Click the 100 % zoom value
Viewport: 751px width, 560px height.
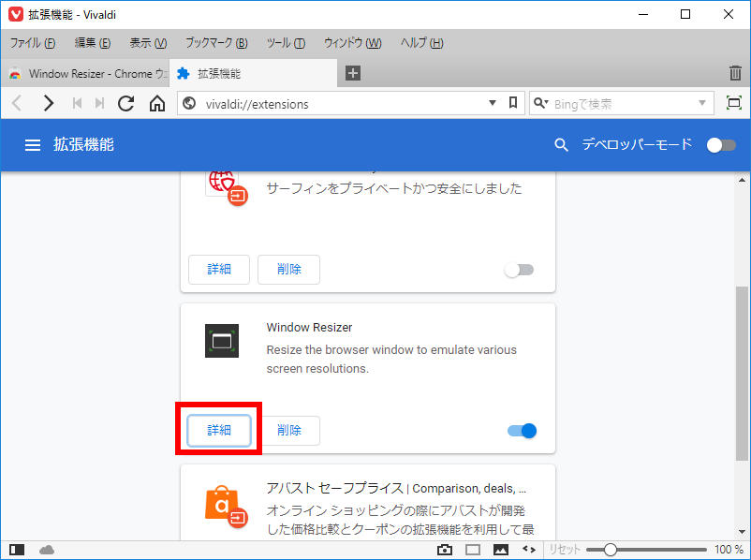click(x=729, y=550)
